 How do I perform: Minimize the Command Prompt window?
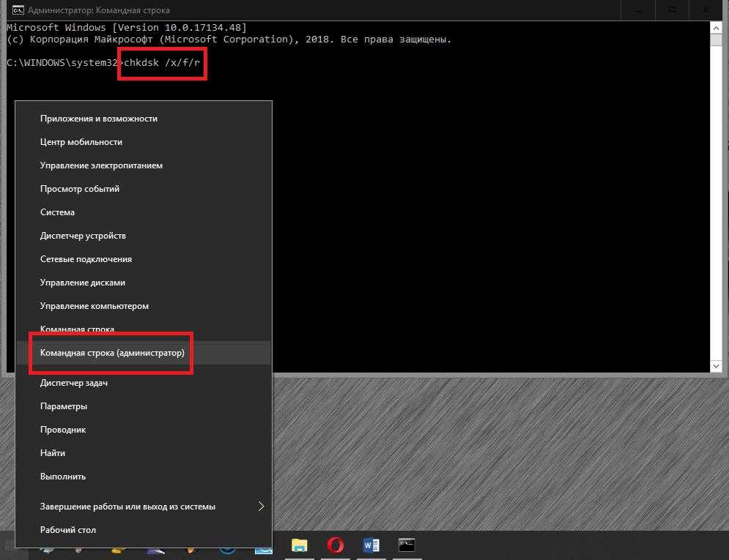coord(637,10)
